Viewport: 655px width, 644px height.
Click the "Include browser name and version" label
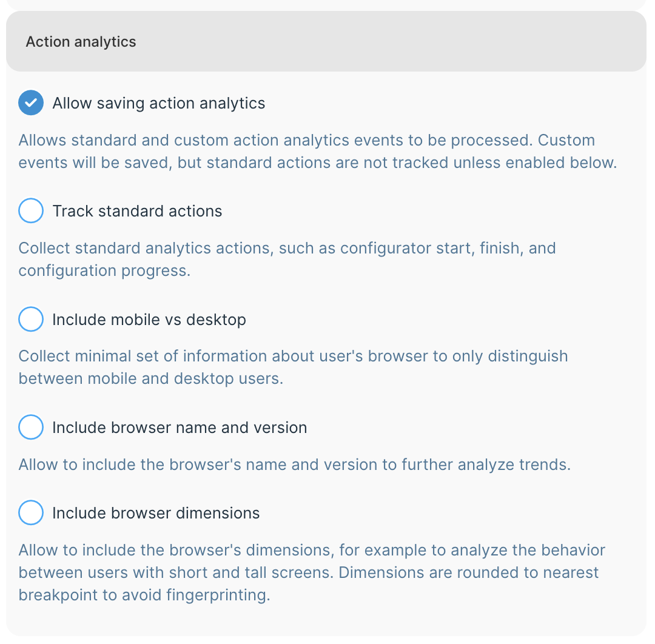180,428
